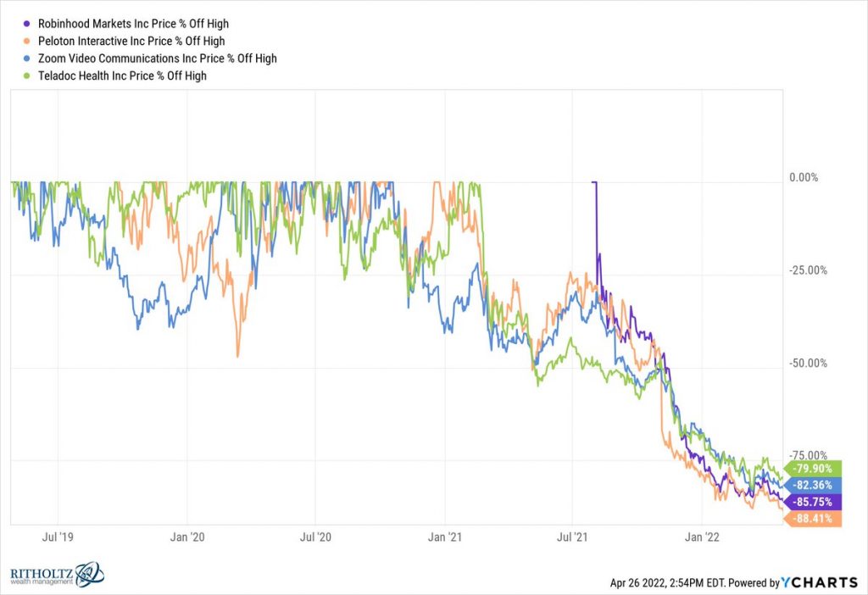The height and width of the screenshot is (595, 868).
Task: Click the purple -85.75% value tag
Action: point(815,502)
